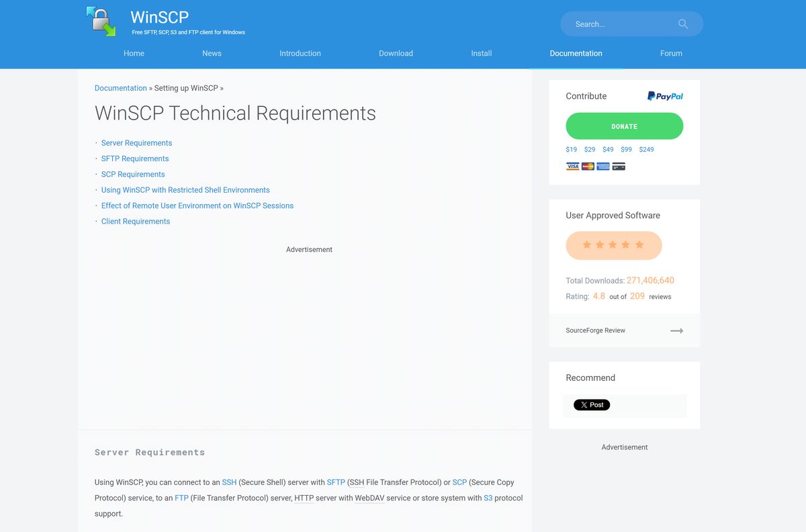This screenshot has height=532, width=806.
Task: Click the Documentation breadcrumb link
Action: pos(121,88)
